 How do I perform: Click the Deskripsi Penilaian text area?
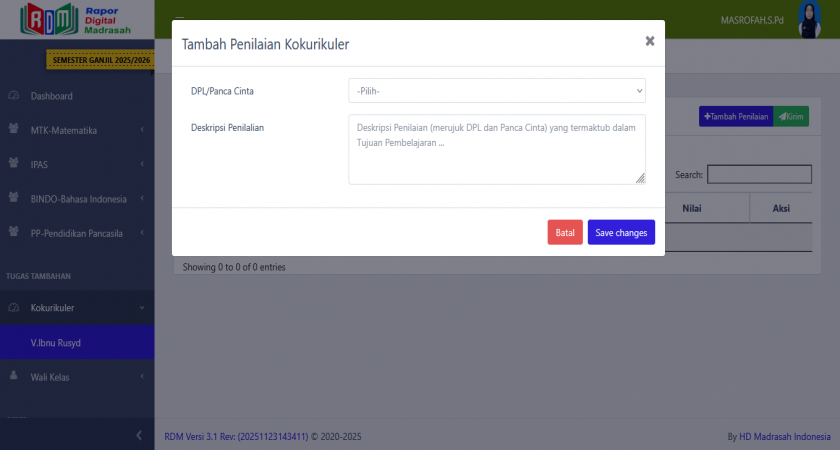(x=497, y=149)
